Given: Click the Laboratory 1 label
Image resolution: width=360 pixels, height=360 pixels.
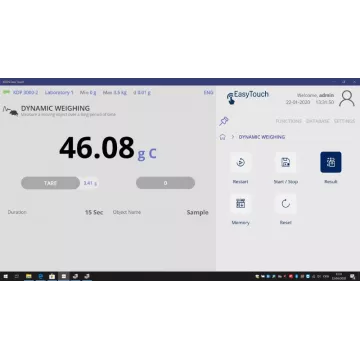Looking at the screenshot, I should 59,93.
